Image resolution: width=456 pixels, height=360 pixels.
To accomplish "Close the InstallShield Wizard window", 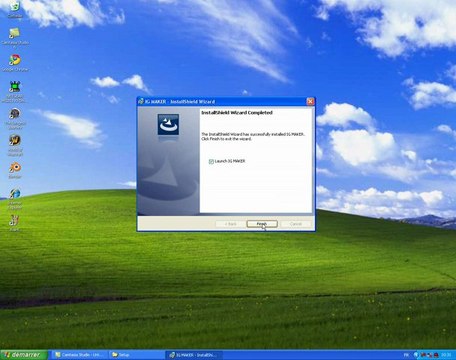I will click(310, 101).
